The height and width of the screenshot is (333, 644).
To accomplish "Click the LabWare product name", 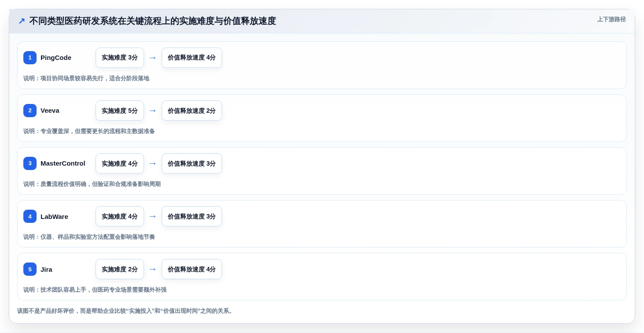I will (54, 216).
